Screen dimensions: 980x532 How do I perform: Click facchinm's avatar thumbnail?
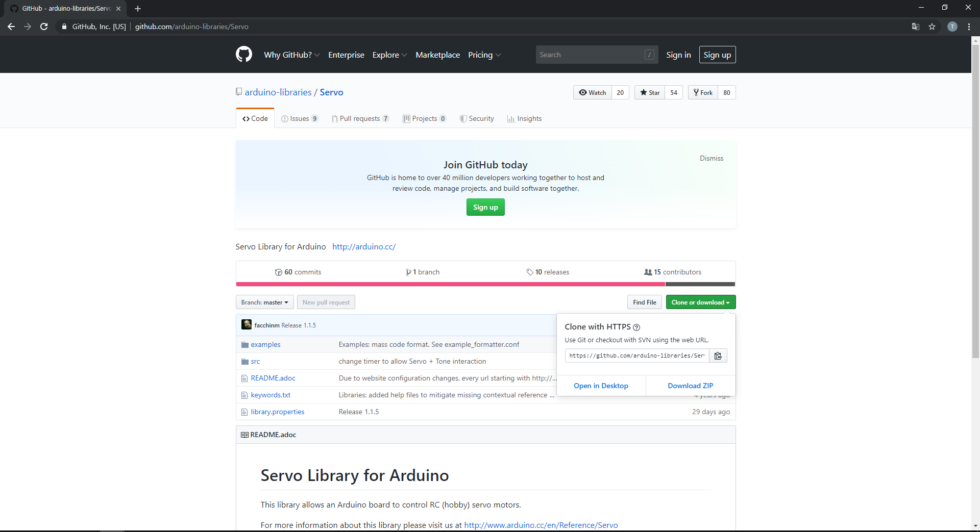tap(247, 324)
